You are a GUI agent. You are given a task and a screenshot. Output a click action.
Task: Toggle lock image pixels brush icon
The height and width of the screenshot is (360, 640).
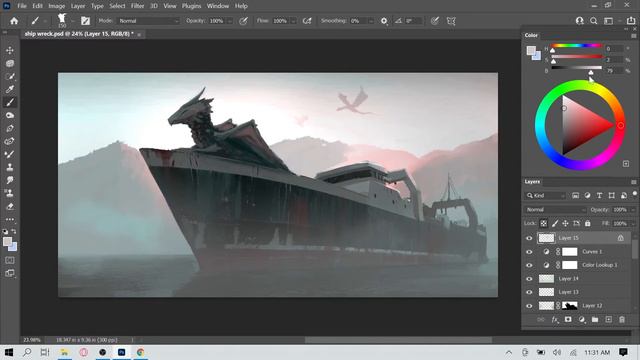(x=555, y=223)
